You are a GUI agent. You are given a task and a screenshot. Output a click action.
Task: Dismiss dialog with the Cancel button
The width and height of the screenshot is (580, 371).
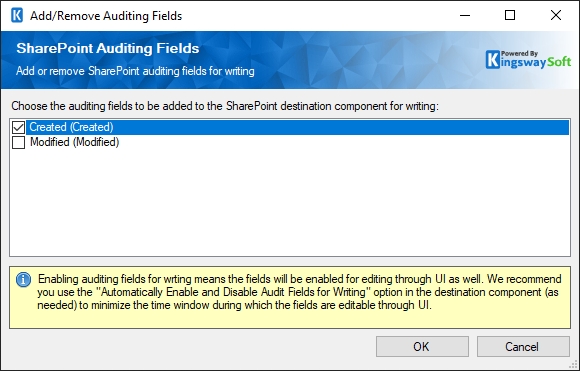coord(523,347)
